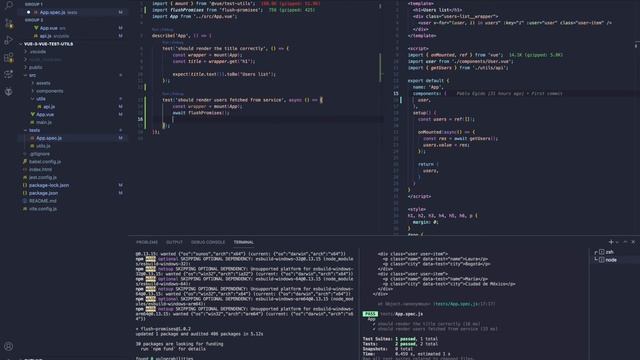Switch to the OUTPUT tab
640x360 pixels.
pyautogui.click(x=174, y=242)
